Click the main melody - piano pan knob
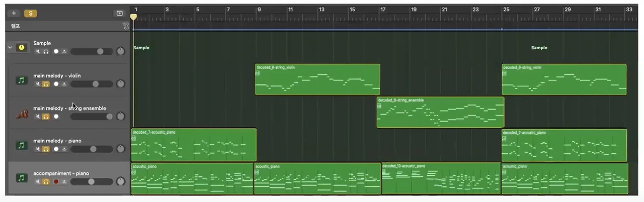The image size is (644, 202). (x=120, y=149)
